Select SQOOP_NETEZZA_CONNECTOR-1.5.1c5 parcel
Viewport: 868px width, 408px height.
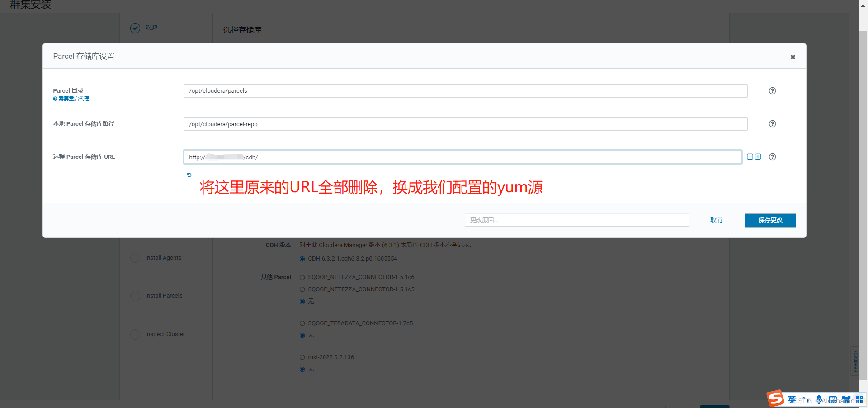[302, 289]
